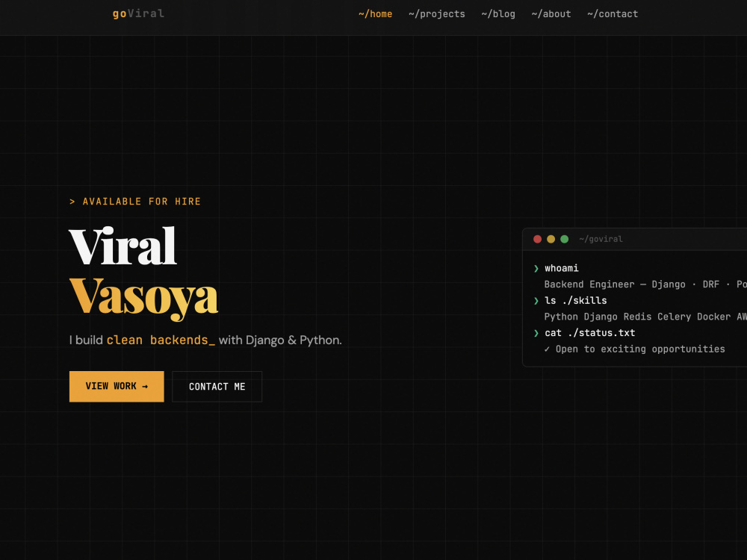Select the '~/goviral' terminal title

(601, 239)
